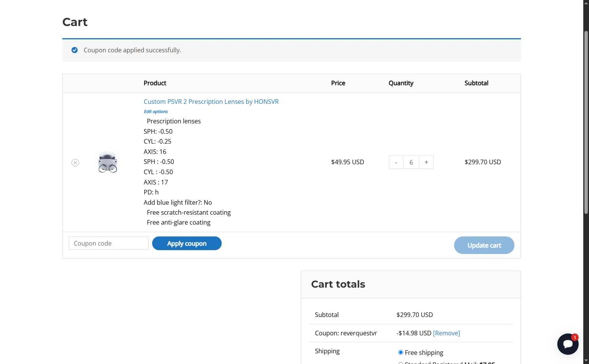
Task: Click the Price column header
Action: 338,83
